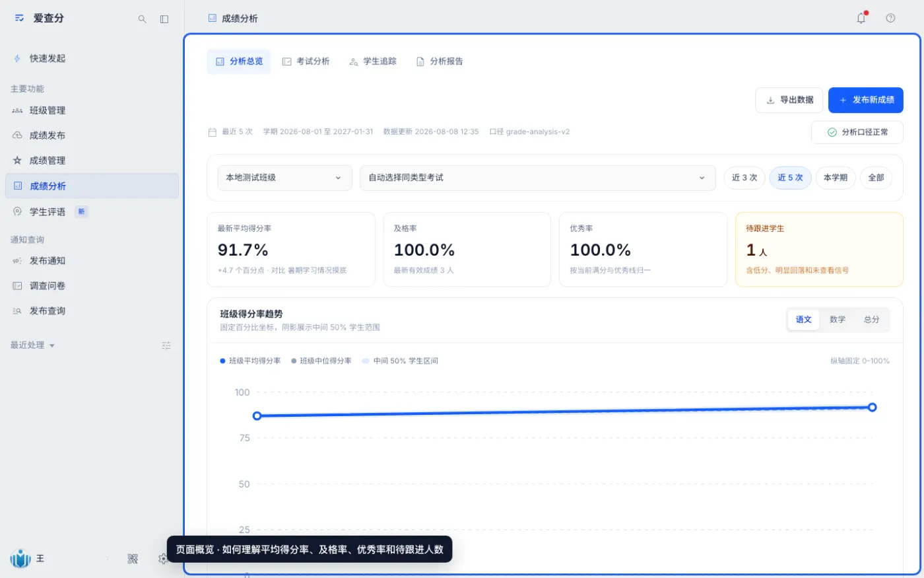Click the 分析口径正常 status button
The width and height of the screenshot is (924, 578).
(857, 132)
